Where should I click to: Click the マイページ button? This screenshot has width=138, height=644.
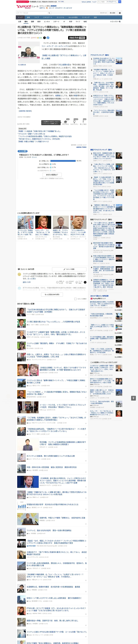[103, 13]
